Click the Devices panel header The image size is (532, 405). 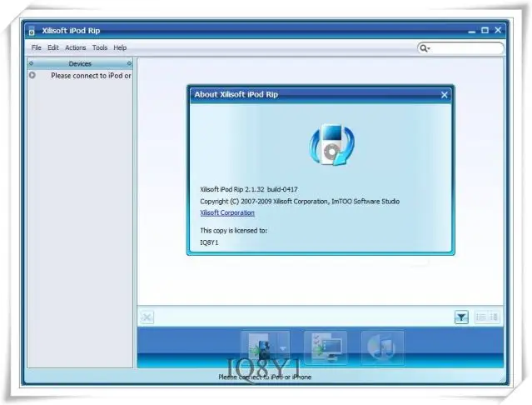[x=80, y=63]
